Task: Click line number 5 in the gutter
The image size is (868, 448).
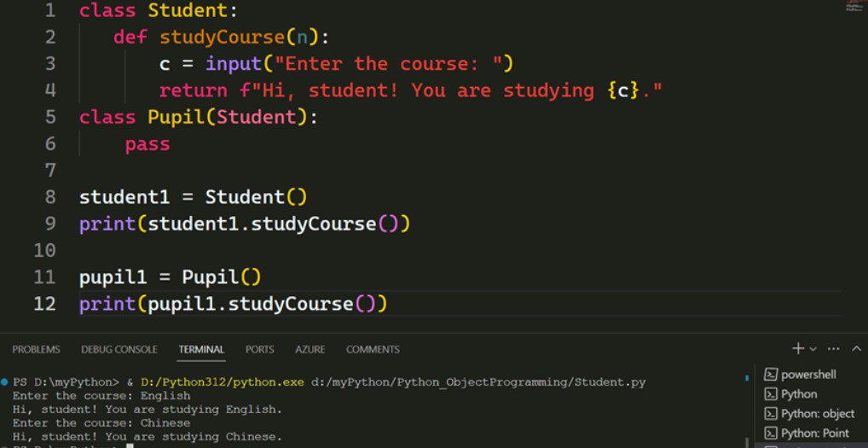Action: tap(49, 117)
